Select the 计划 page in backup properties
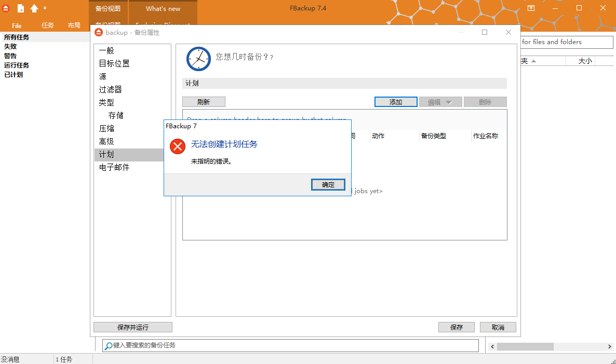This screenshot has height=364, width=616. [x=129, y=154]
